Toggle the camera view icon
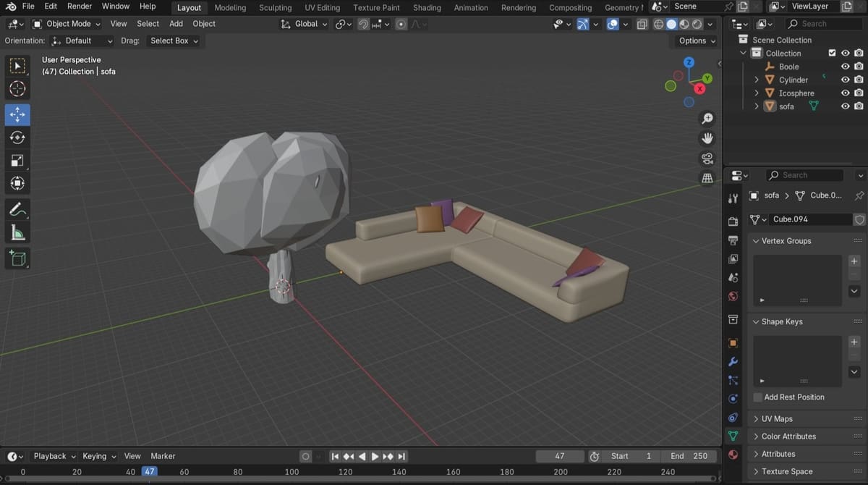Viewport: 868px width, 485px height. 707,159
